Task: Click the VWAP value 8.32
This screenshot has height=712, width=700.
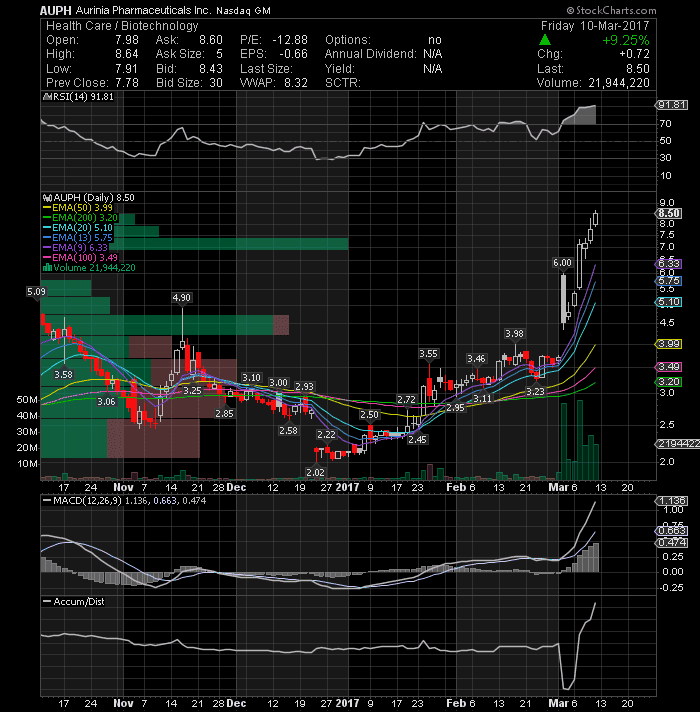Action: tap(296, 83)
